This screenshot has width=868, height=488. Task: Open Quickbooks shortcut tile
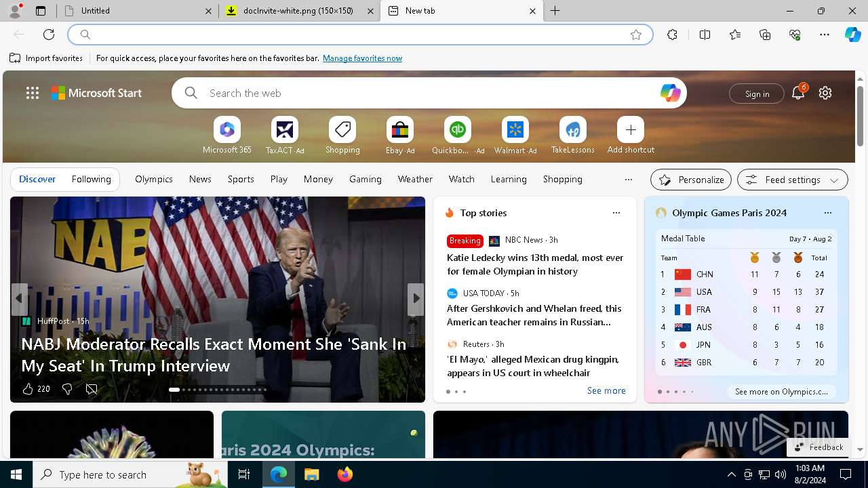pyautogui.click(x=458, y=136)
